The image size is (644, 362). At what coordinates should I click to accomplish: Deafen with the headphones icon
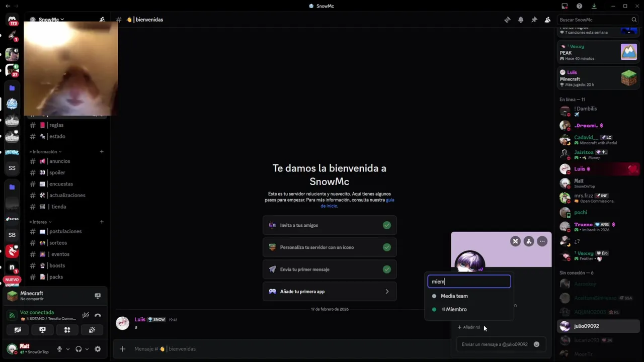[78, 349]
